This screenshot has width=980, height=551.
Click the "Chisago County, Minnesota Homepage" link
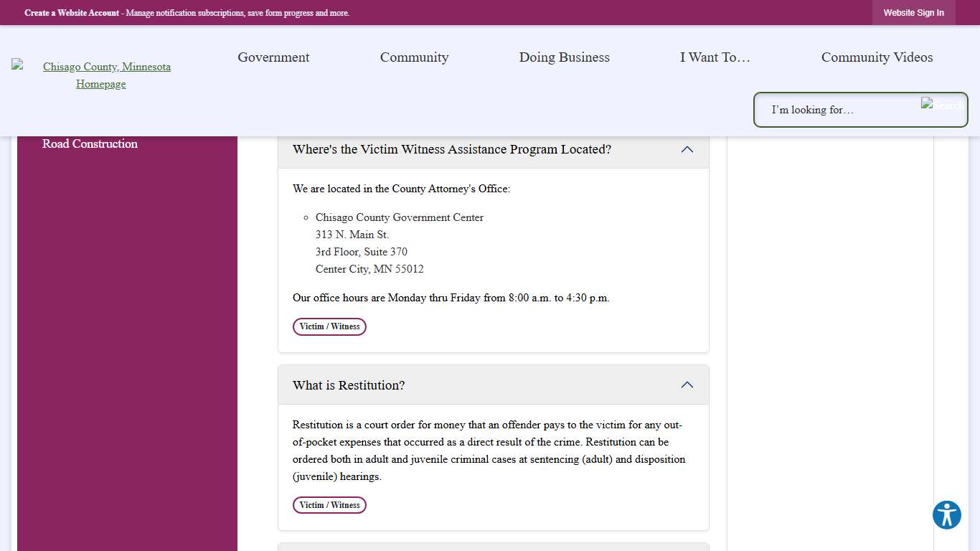[x=106, y=75]
